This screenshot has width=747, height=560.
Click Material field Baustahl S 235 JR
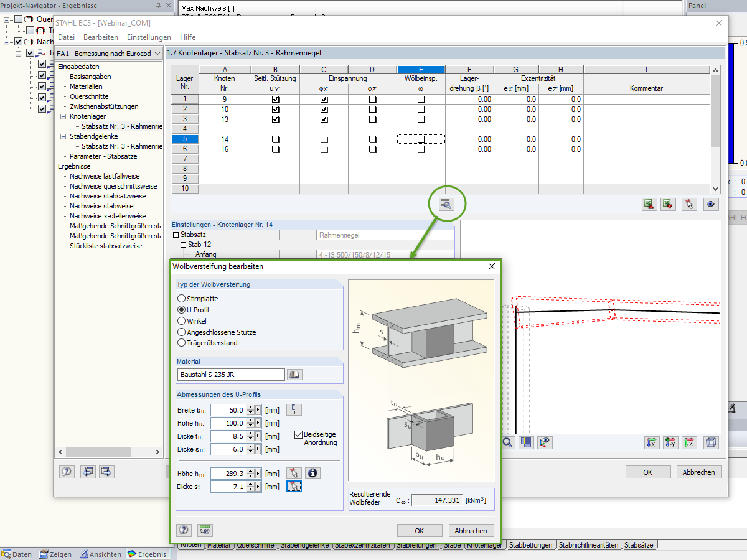click(x=231, y=375)
